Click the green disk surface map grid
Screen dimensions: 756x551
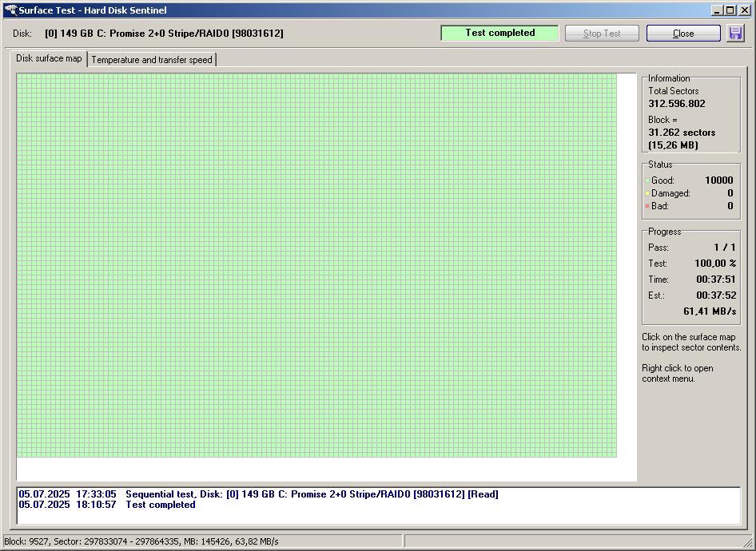pos(316,265)
